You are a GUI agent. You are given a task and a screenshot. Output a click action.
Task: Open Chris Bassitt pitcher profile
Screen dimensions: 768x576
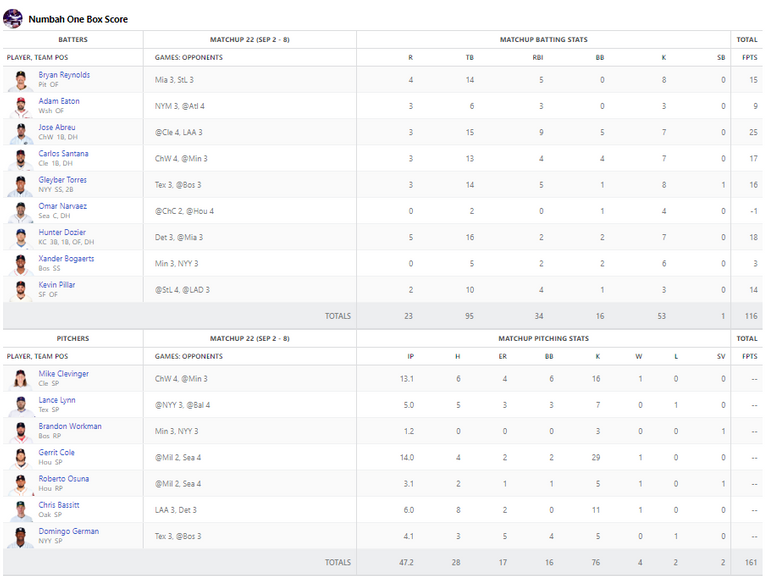(x=59, y=504)
